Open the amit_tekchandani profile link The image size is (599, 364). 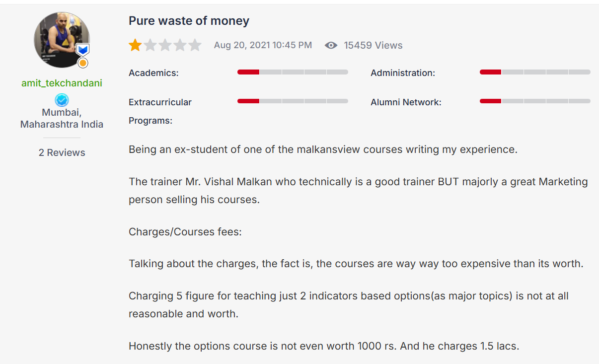(x=62, y=83)
